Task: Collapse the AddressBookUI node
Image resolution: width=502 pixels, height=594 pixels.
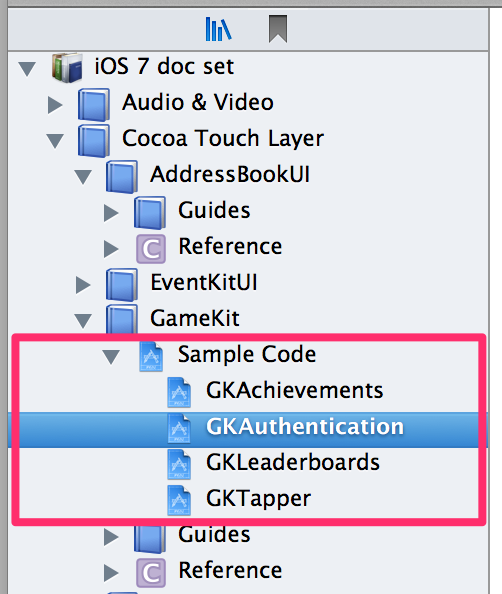Action: [x=83, y=177]
